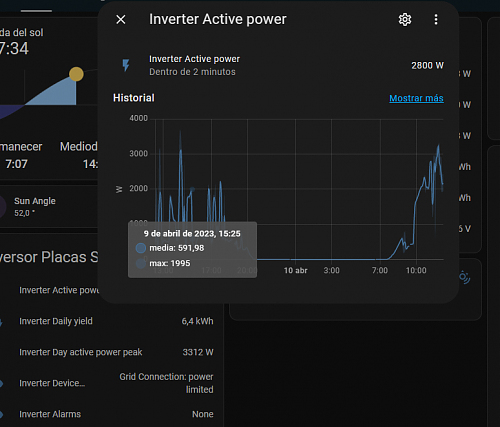Click the blue icon beside Inverter Alarms
The height and width of the screenshot is (427, 500).
(x=1, y=414)
